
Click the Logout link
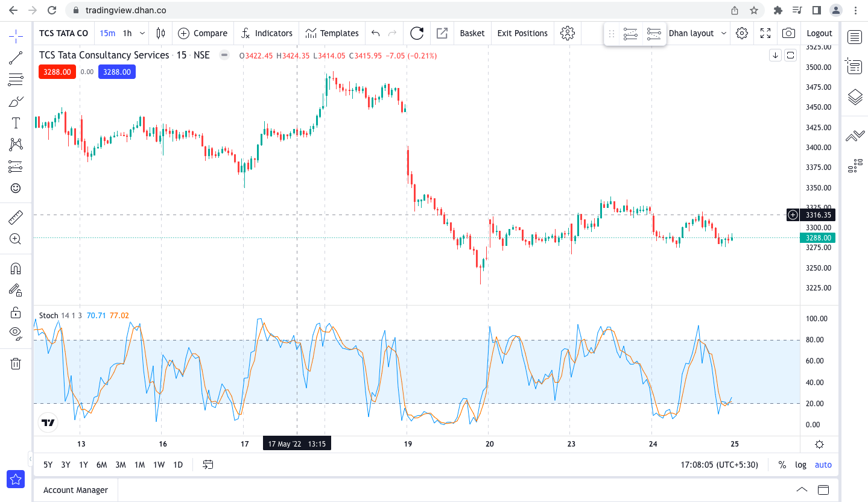click(x=819, y=33)
